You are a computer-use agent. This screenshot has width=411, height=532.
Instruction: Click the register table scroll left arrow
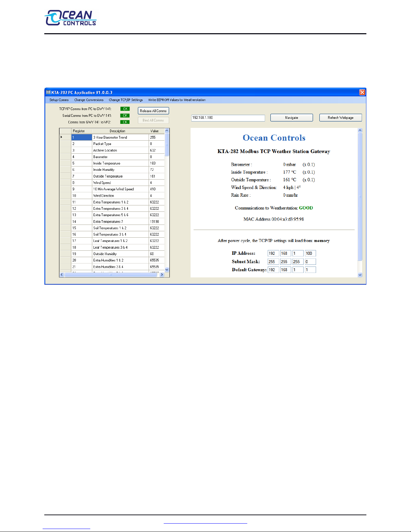coord(62,275)
